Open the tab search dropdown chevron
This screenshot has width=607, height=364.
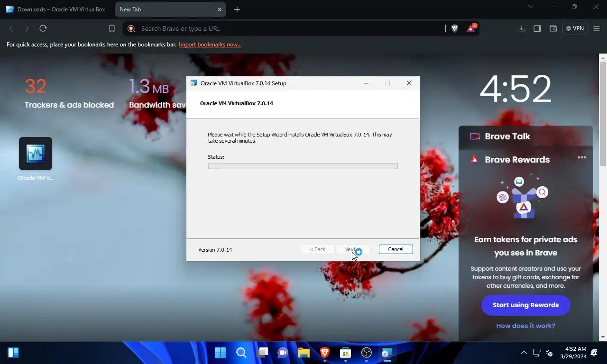(531, 7)
